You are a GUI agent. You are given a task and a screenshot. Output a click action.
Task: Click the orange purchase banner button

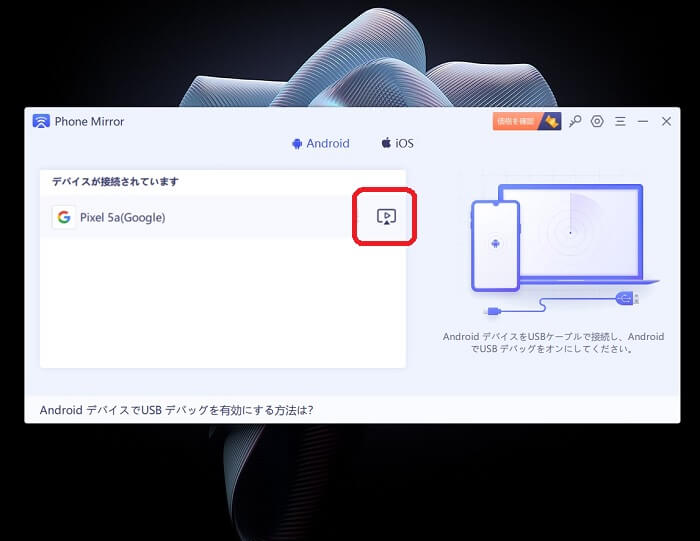(527, 121)
